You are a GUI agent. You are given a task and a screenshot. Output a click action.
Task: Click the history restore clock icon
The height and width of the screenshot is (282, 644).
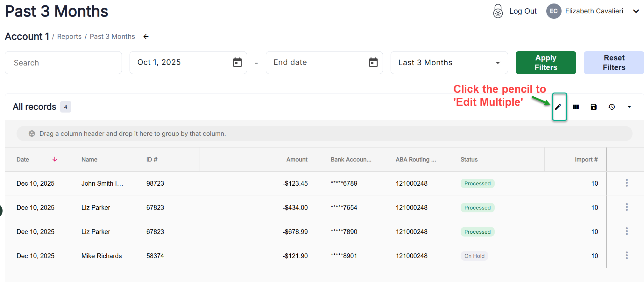pyautogui.click(x=611, y=107)
